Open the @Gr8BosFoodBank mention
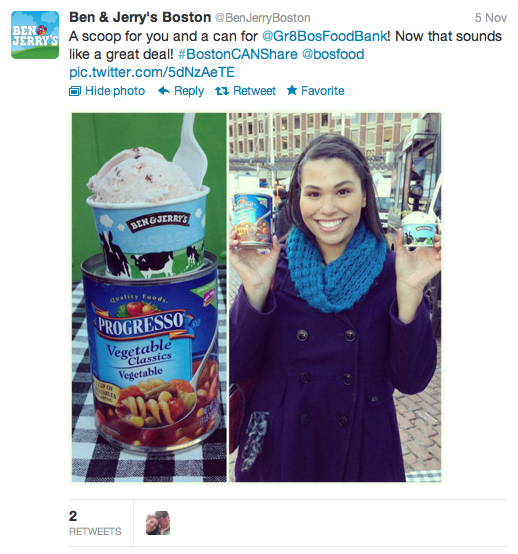 click(x=324, y=36)
